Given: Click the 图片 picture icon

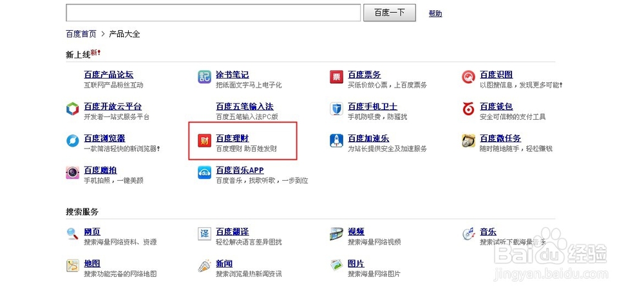Looking at the screenshot, I should pos(336,266).
